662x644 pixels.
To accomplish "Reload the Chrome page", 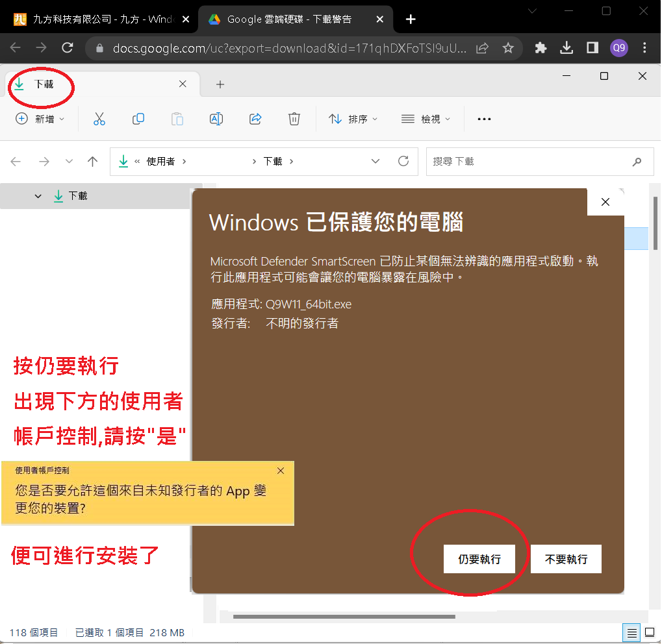I will [68, 47].
